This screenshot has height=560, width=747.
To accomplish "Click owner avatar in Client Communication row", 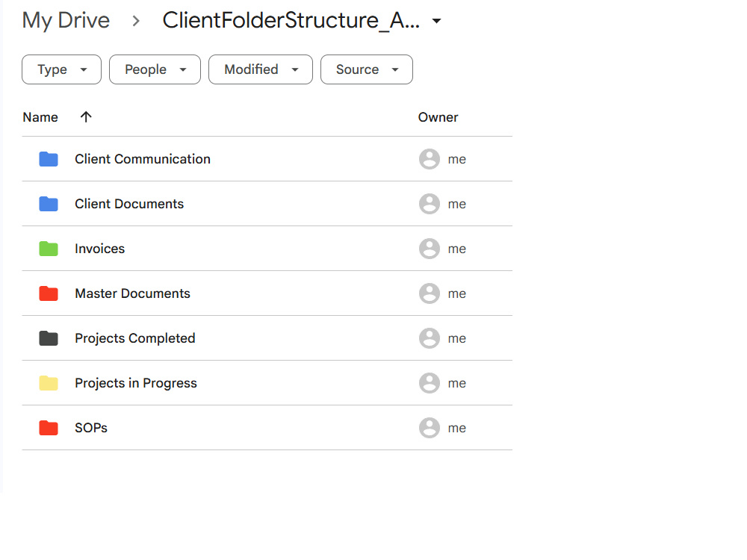I will click(430, 159).
